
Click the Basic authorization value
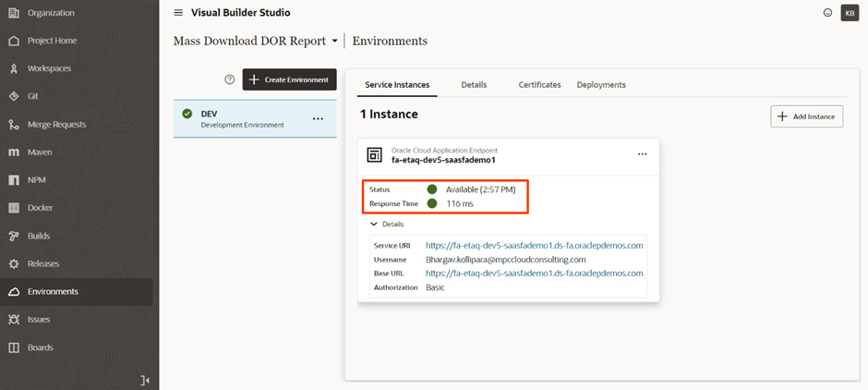pos(435,287)
